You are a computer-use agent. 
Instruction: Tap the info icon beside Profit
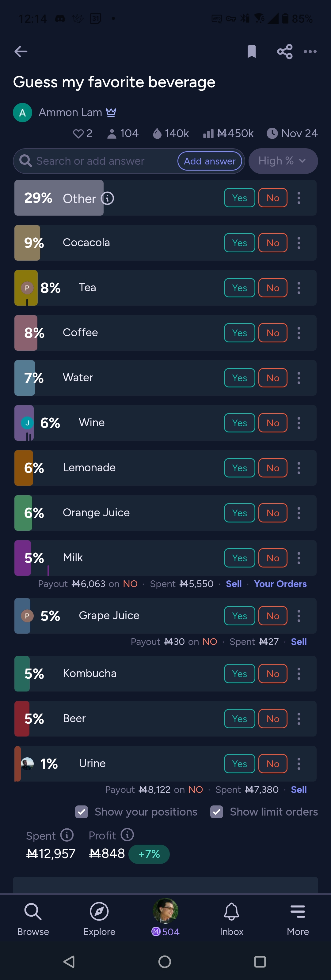click(x=127, y=835)
